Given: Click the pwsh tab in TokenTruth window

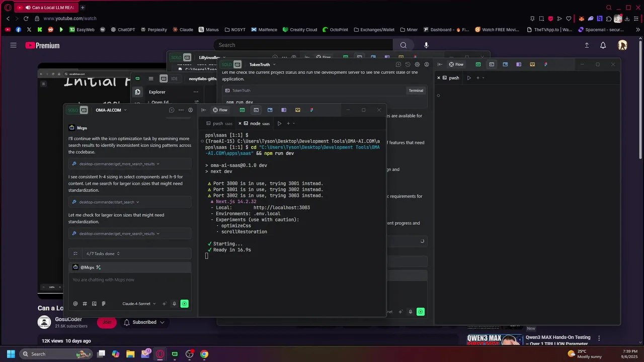Looking at the screenshot, I should [x=451, y=78].
